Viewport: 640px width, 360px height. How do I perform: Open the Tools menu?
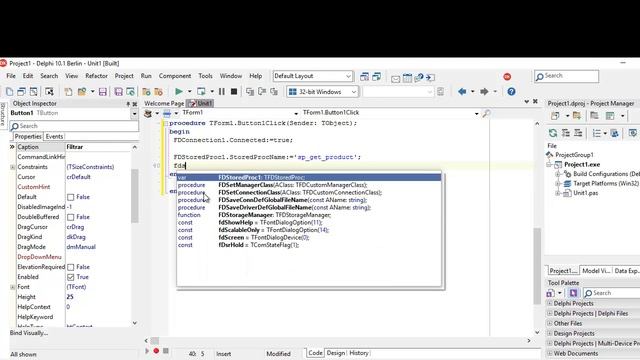click(x=205, y=76)
